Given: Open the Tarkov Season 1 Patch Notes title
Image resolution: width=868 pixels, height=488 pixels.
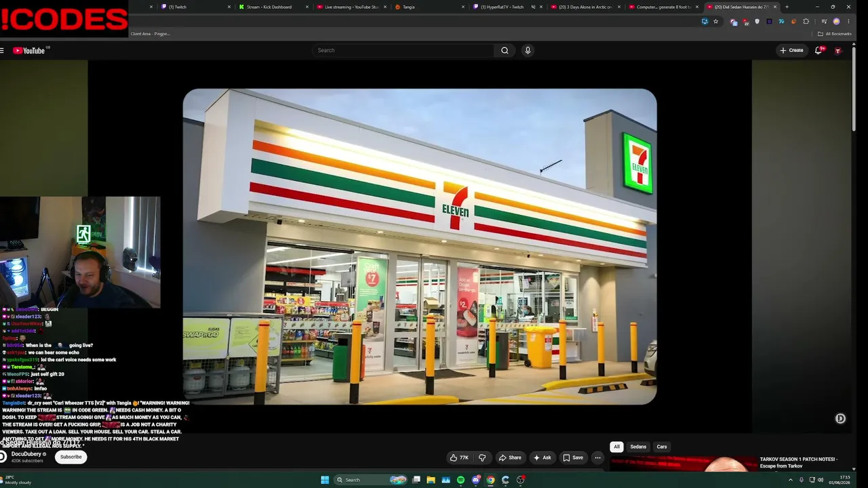Looking at the screenshot, I should click(x=799, y=462).
